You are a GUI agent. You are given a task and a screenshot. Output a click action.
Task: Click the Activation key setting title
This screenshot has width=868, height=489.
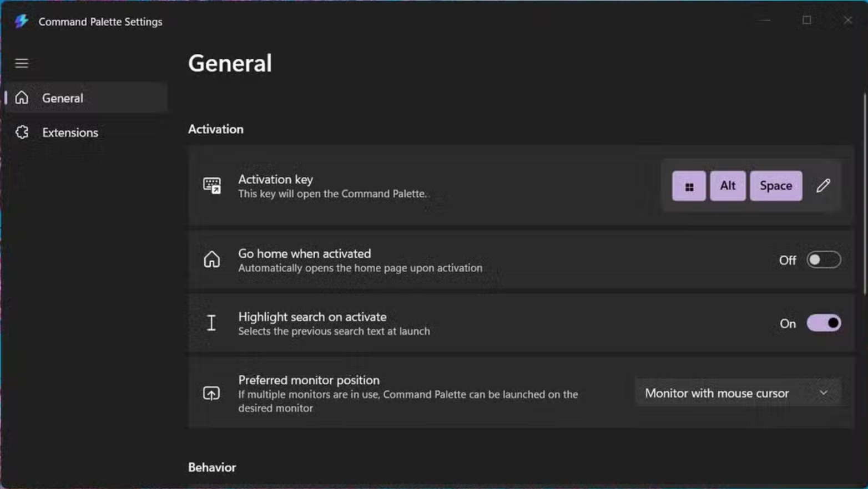(276, 179)
